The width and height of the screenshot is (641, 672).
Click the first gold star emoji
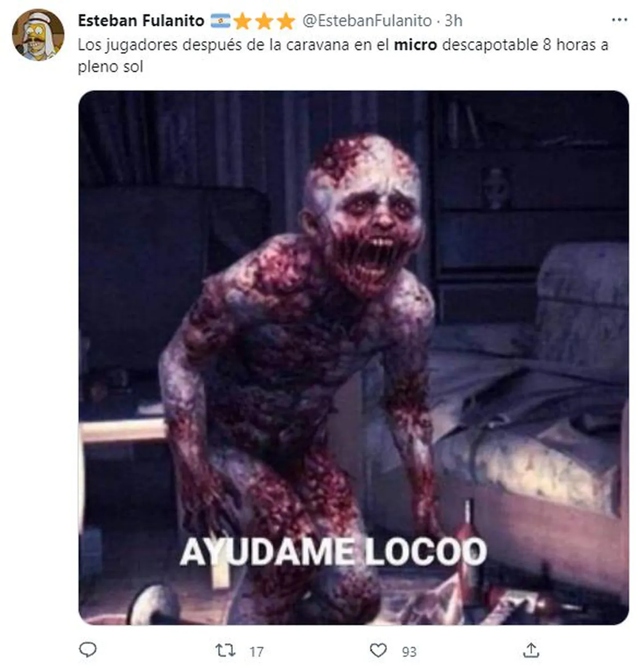[242, 21]
